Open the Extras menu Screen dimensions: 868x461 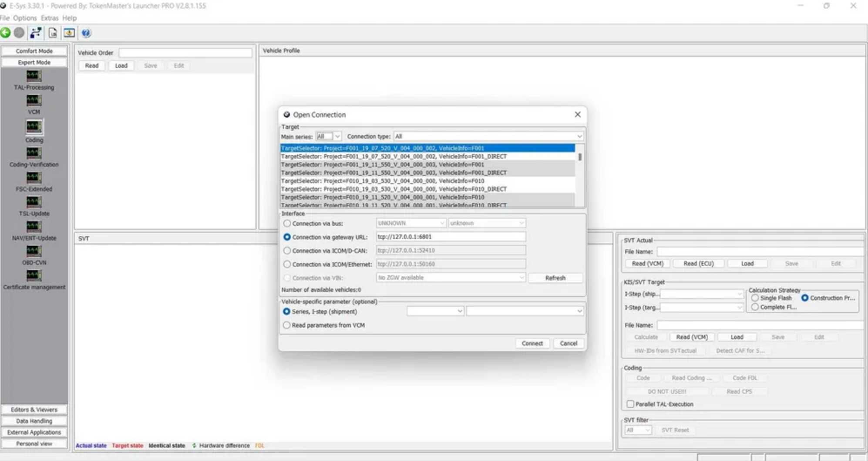coord(50,18)
